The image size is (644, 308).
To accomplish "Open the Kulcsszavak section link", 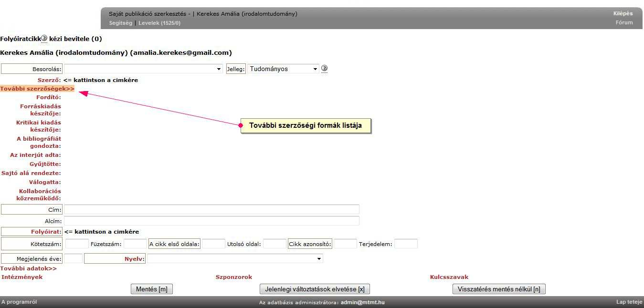I will point(449,277).
